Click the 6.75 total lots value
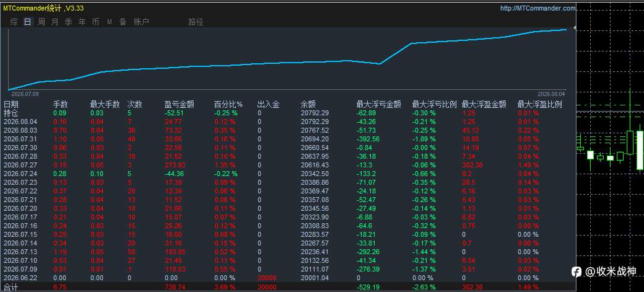Image resolution: width=644 pixels, height=292 pixels. coord(60,287)
